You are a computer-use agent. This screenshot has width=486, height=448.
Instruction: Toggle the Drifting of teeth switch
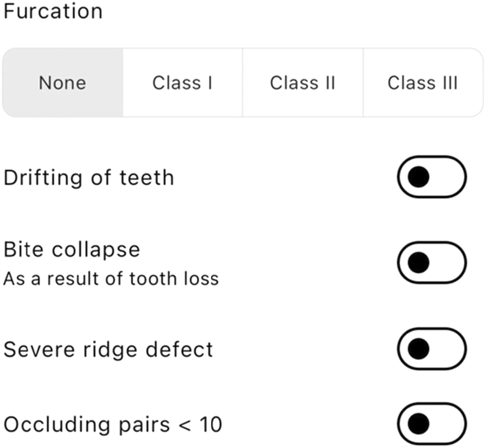[x=432, y=177]
